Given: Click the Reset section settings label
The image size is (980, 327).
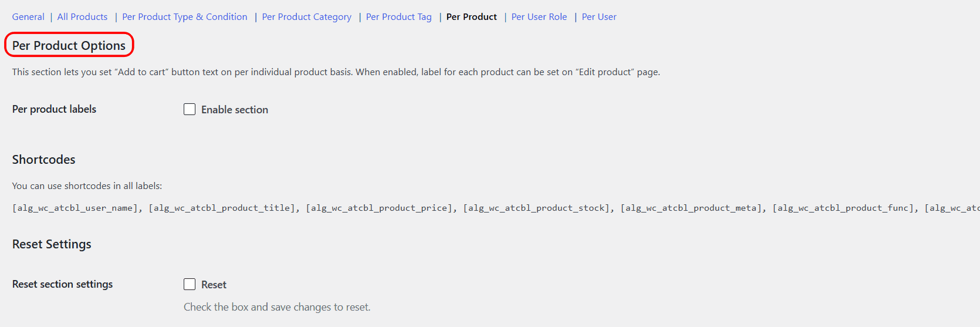Looking at the screenshot, I should point(62,284).
